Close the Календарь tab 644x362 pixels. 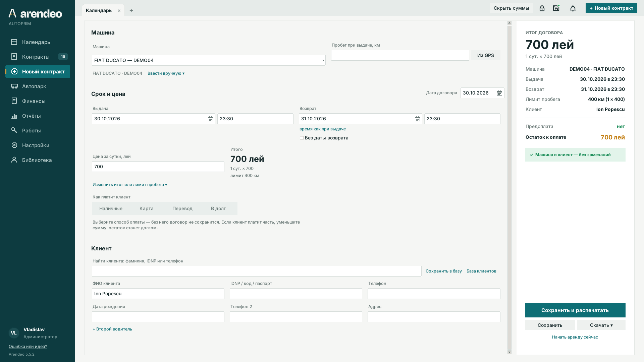point(119,11)
